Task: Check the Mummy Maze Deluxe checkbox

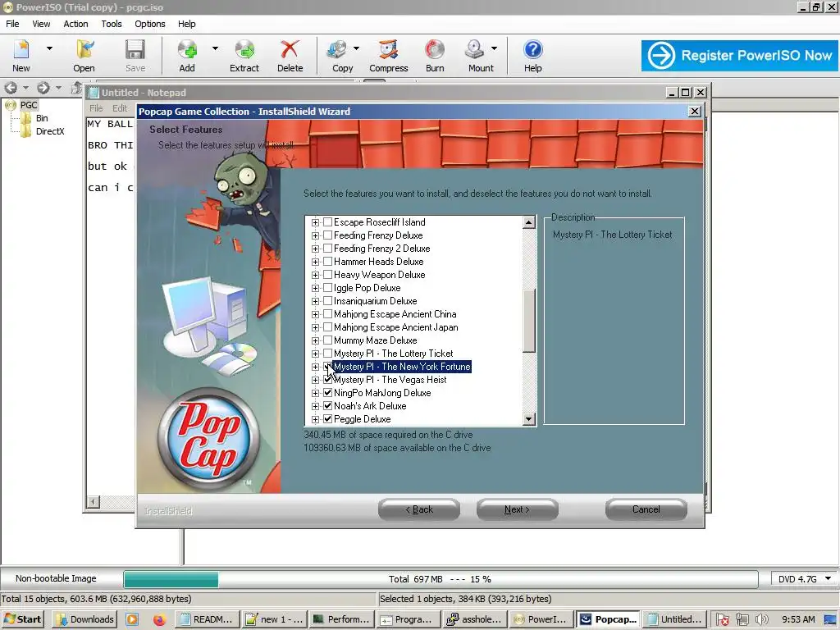Action: tap(328, 340)
